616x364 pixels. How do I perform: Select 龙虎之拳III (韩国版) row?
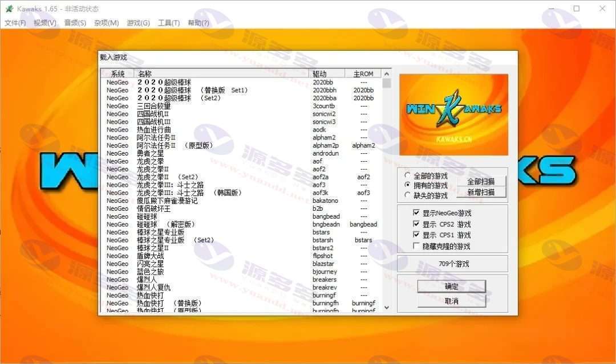241,193
